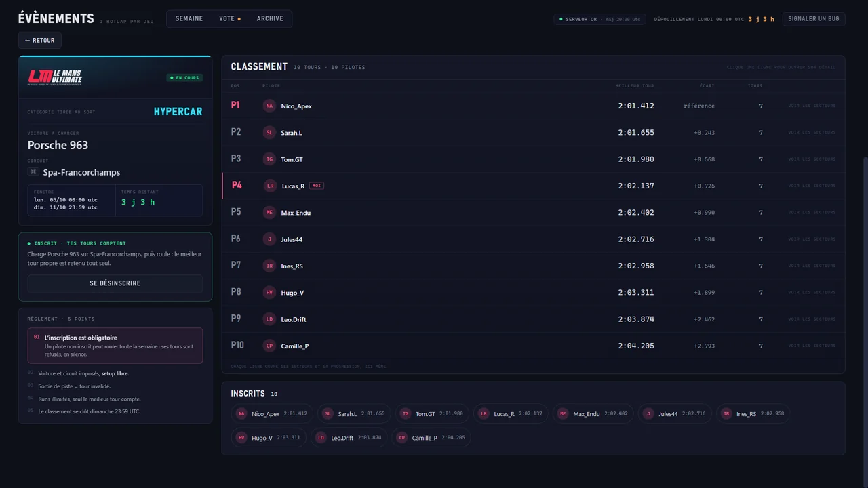Image resolution: width=868 pixels, height=488 pixels.
Task: Click the MOI badge next to Lucas_R
Action: pos(316,186)
